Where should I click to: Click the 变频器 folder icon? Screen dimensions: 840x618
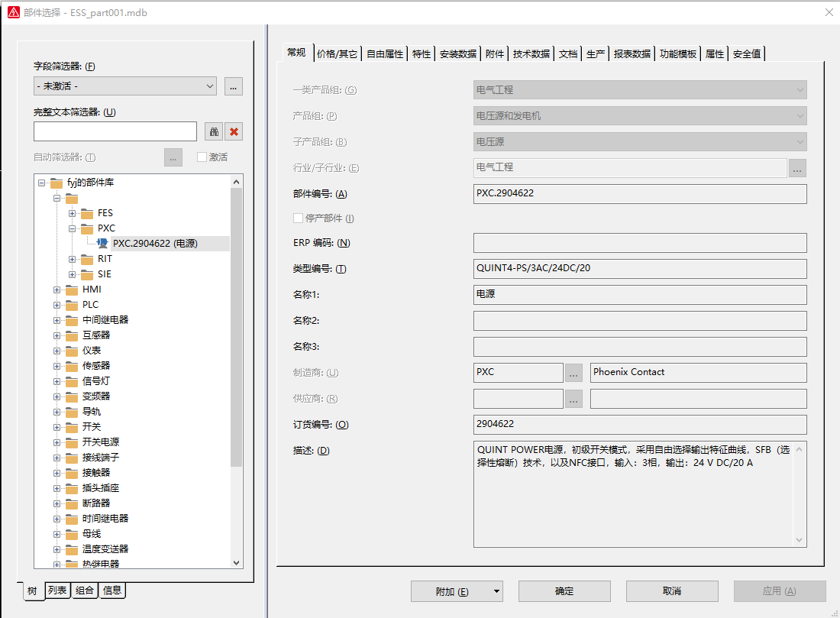pos(72,396)
